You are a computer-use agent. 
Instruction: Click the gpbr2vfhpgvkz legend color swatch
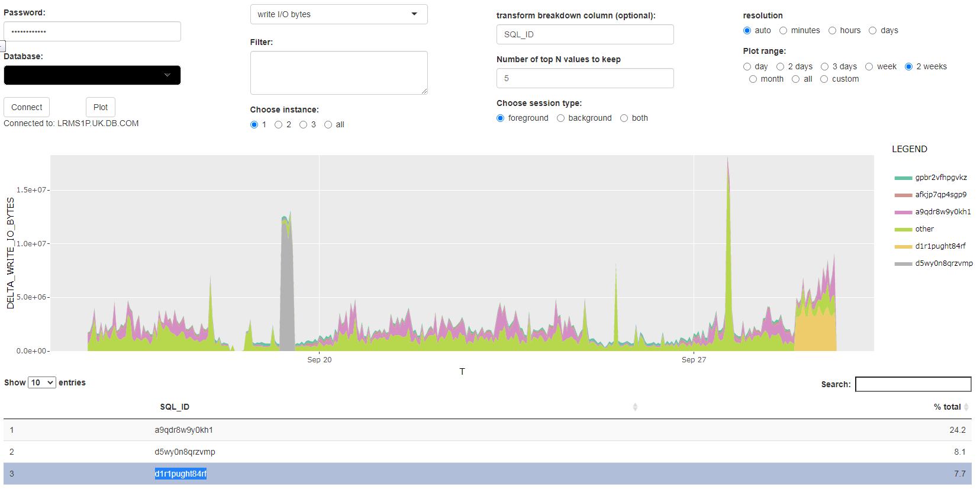(x=903, y=178)
